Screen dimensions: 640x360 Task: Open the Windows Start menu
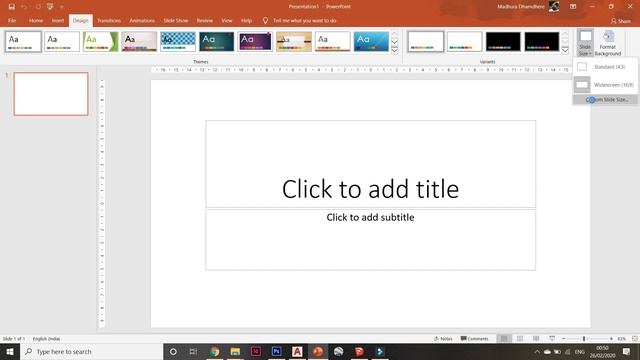[x=10, y=351]
